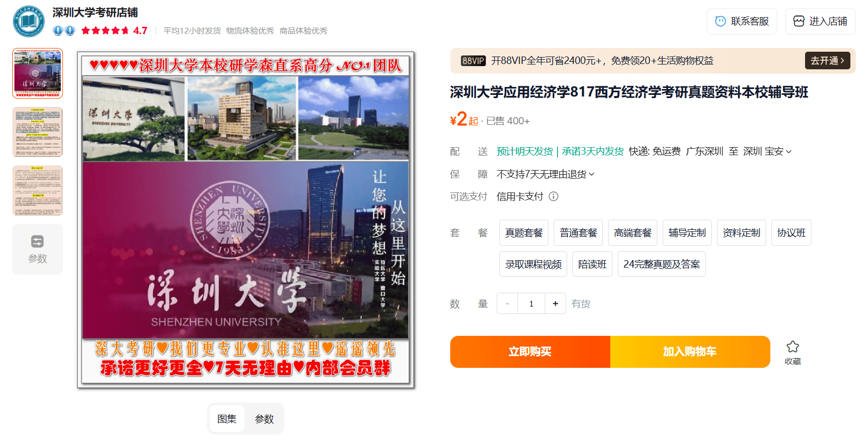Click 预计明天发货 shipping estimate

(525, 151)
